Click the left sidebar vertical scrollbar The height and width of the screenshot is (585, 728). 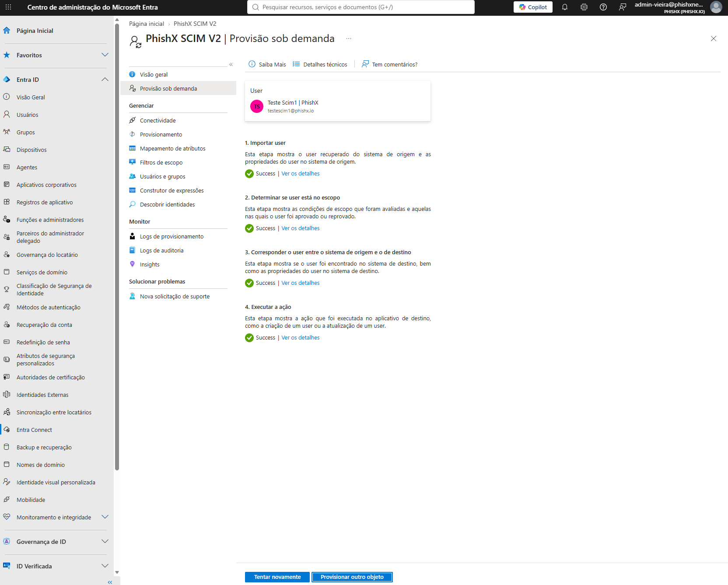[x=117, y=247]
